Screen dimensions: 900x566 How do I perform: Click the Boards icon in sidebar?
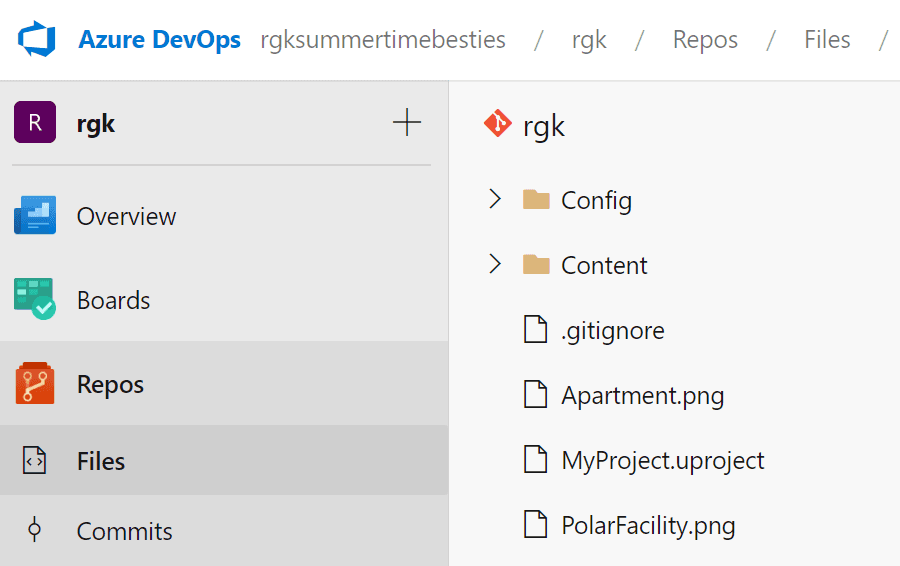pos(35,298)
